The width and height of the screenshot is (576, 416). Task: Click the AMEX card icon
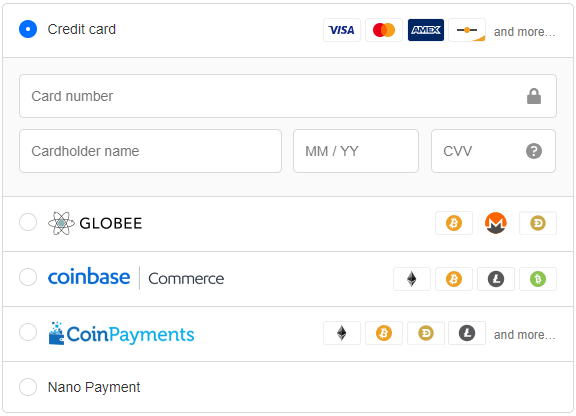[425, 30]
